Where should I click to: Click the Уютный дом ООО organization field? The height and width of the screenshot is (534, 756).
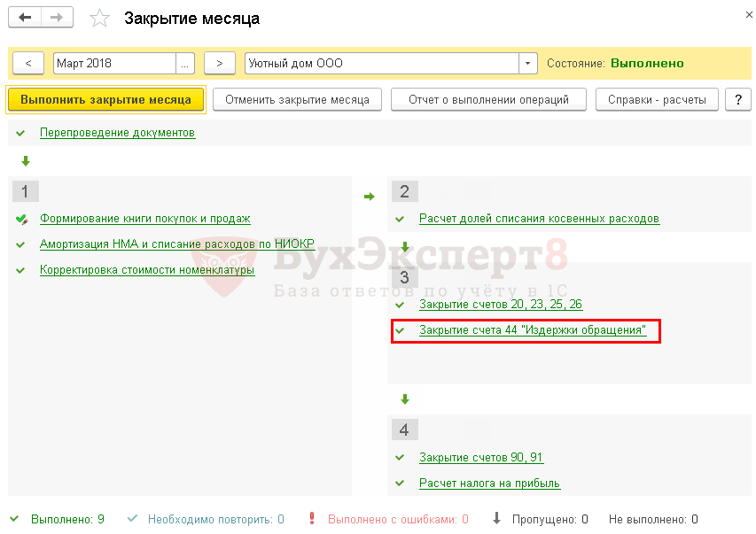[x=382, y=63]
